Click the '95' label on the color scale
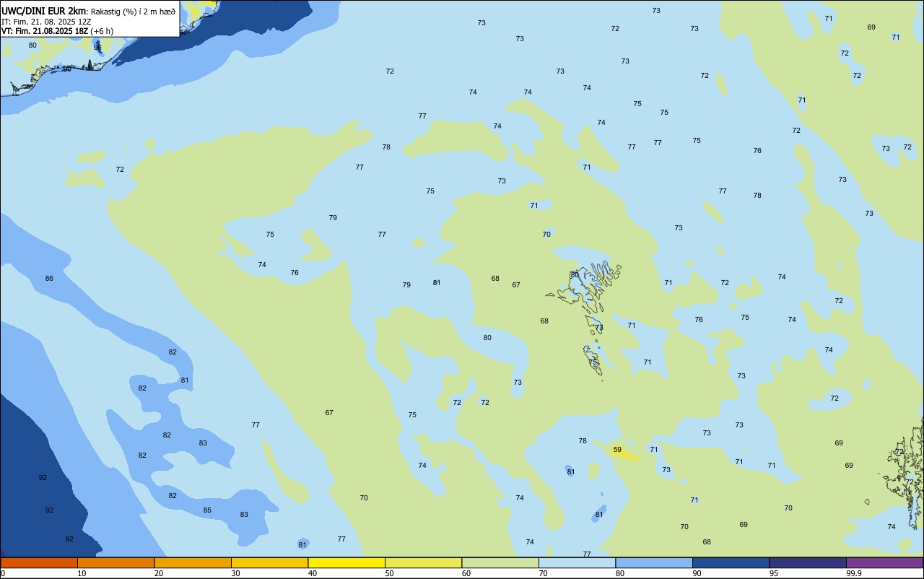This screenshot has height=579, width=924. pyautogui.click(x=774, y=573)
